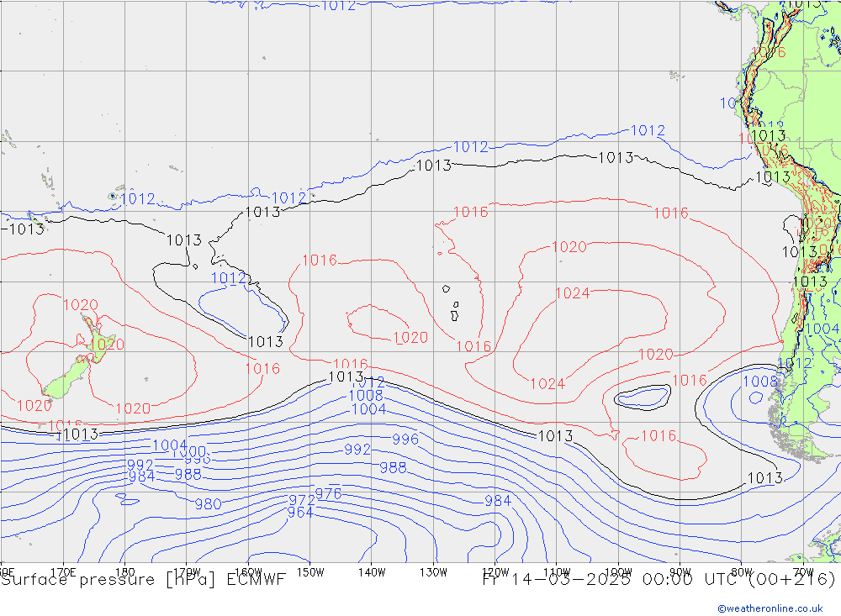Click the 110W longitude axis label
Screen dimensions: 841x616
coord(557,572)
